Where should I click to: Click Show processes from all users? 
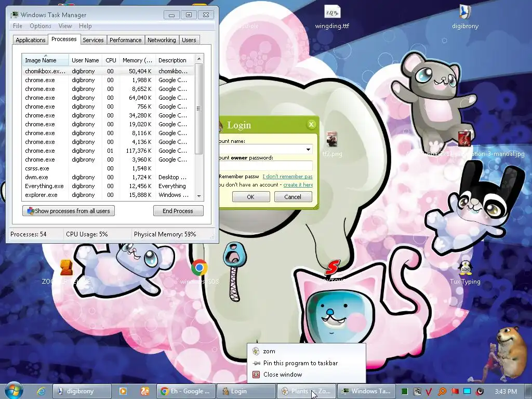tap(69, 211)
